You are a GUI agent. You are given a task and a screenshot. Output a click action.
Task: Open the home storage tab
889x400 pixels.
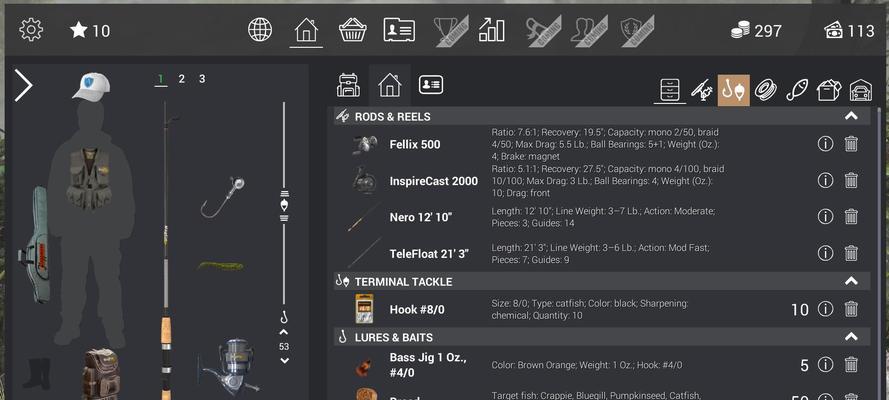pyautogui.click(x=390, y=86)
